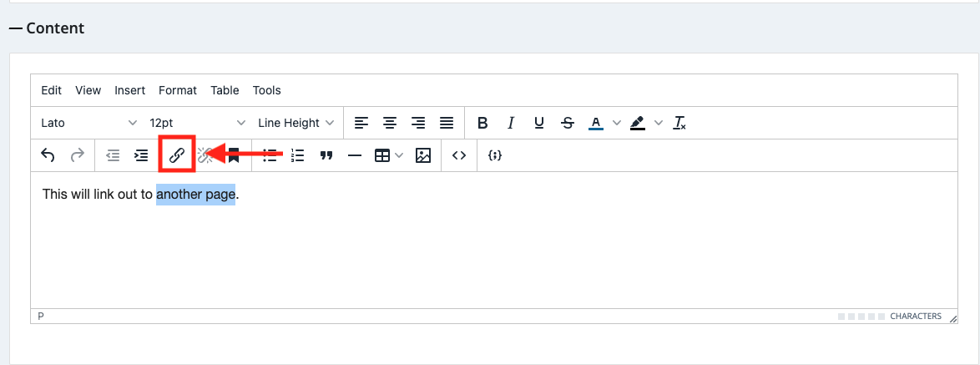
Task: Apply the text color swatch
Action: pos(596,123)
